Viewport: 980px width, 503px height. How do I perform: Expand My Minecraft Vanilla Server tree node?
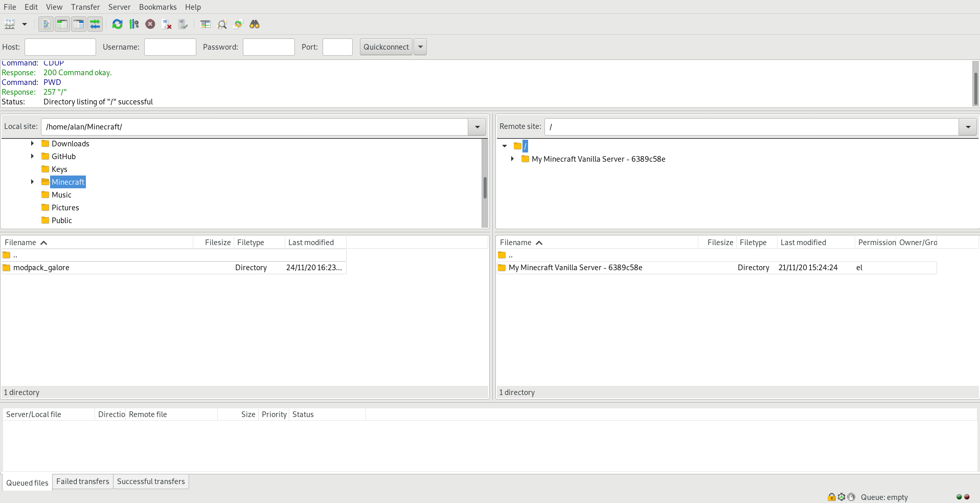(x=512, y=159)
